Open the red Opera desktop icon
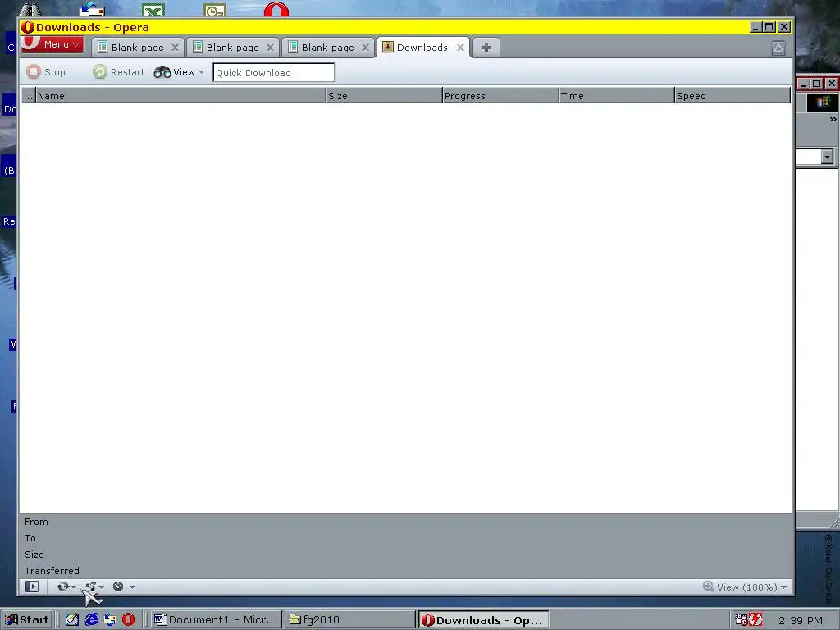Screen dimensions: 840x630 point(276,10)
